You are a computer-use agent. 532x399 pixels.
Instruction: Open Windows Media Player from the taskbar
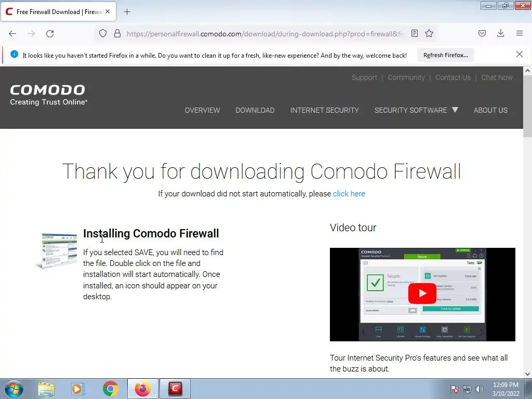point(77,389)
